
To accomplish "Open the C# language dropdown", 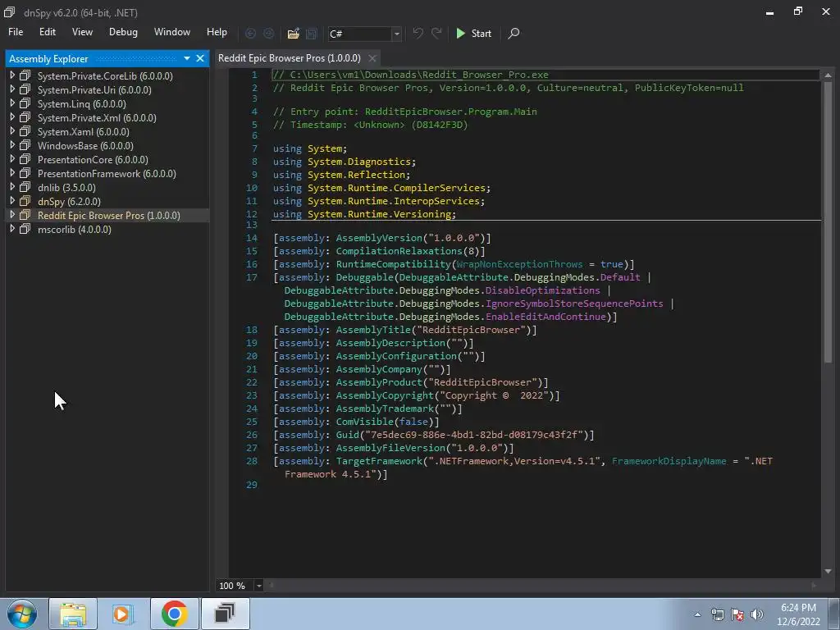I will point(396,34).
